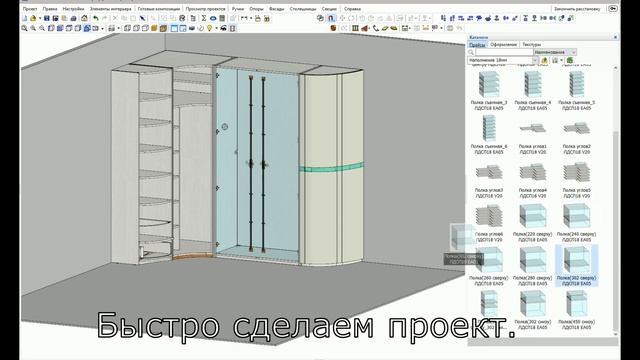Click the new project document icon
The width and height of the screenshot is (640, 360).
(24, 18)
